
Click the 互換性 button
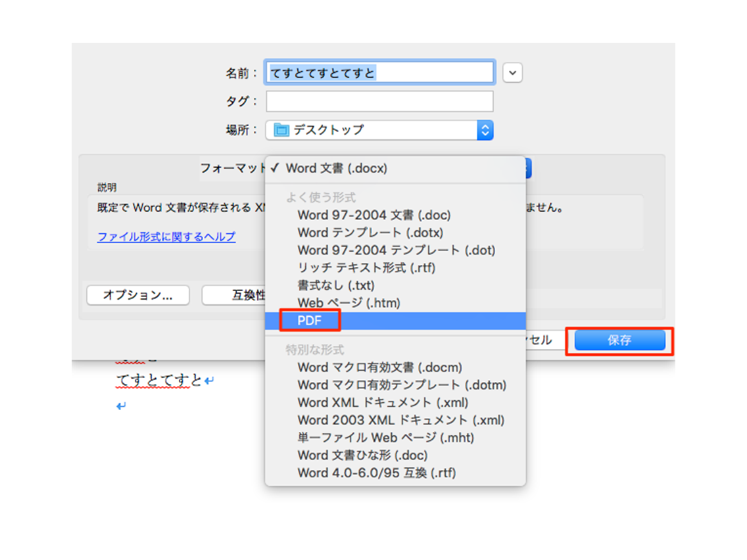[x=233, y=295]
